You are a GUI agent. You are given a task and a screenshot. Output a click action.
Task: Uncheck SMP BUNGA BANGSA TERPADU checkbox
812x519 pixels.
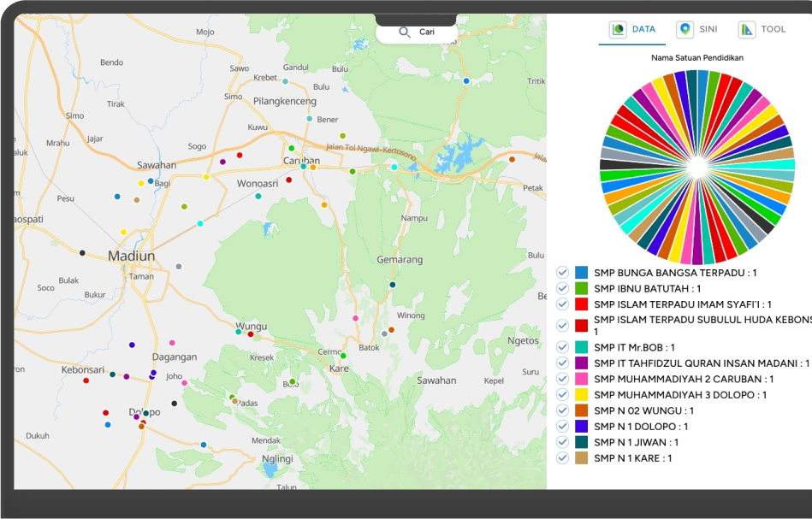click(x=562, y=273)
